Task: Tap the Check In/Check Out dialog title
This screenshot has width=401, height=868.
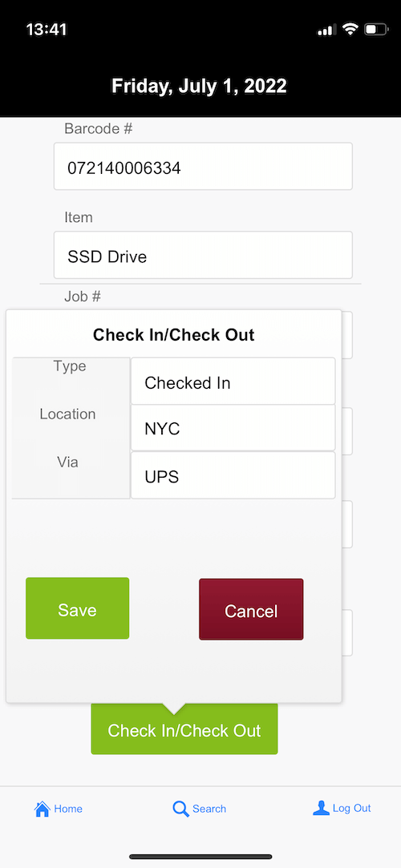Action: pyautogui.click(x=174, y=335)
